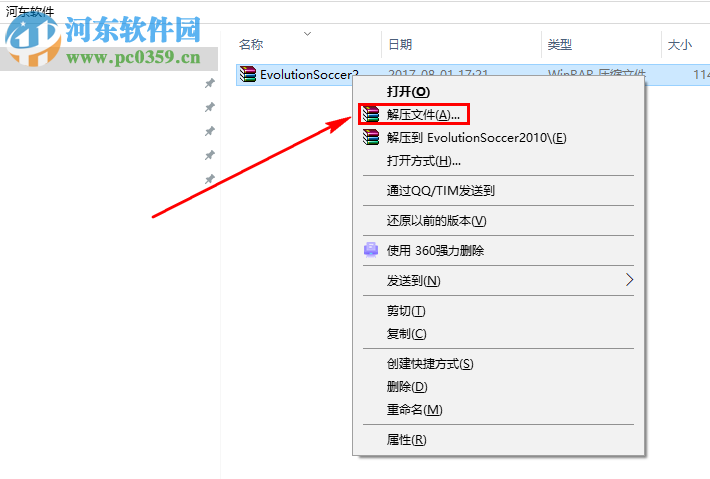The image size is (710, 479).
Task: Choose 剪切(T) from context menu
Action: tap(498, 311)
